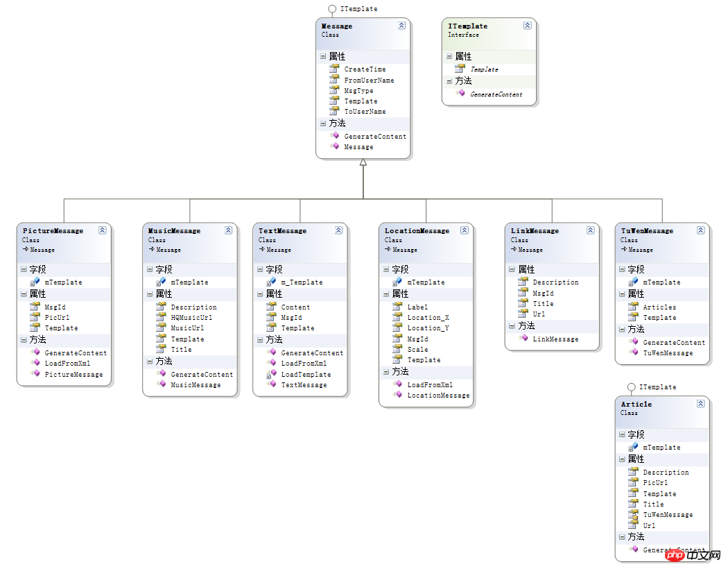Click the mTemplate field icon in TuWenMessage
The height and width of the screenshot is (569, 728).
(633, 282)
